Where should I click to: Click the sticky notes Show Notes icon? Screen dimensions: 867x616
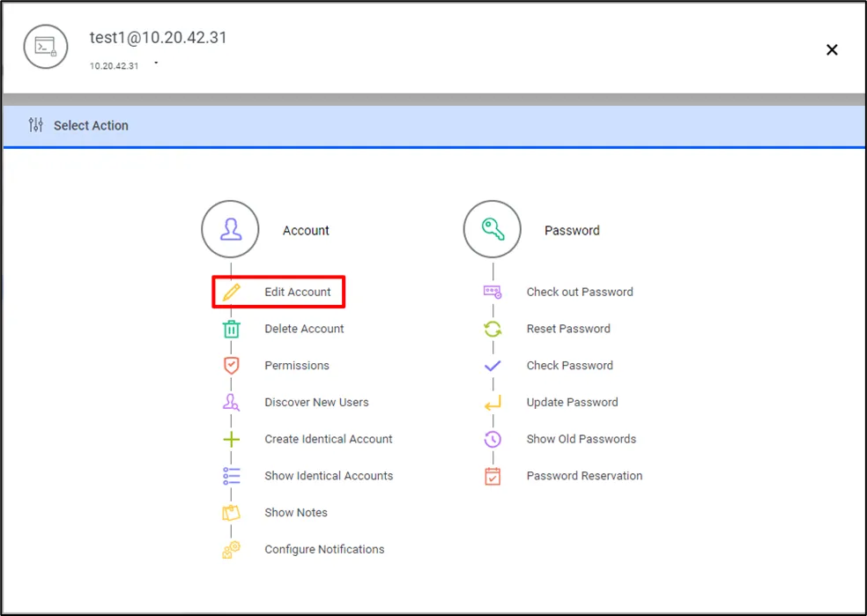click(x=231, y=513)
